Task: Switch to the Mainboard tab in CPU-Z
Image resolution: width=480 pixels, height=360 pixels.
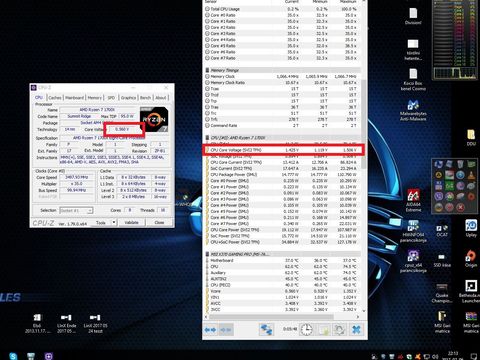Action: [x=74, y=98]
